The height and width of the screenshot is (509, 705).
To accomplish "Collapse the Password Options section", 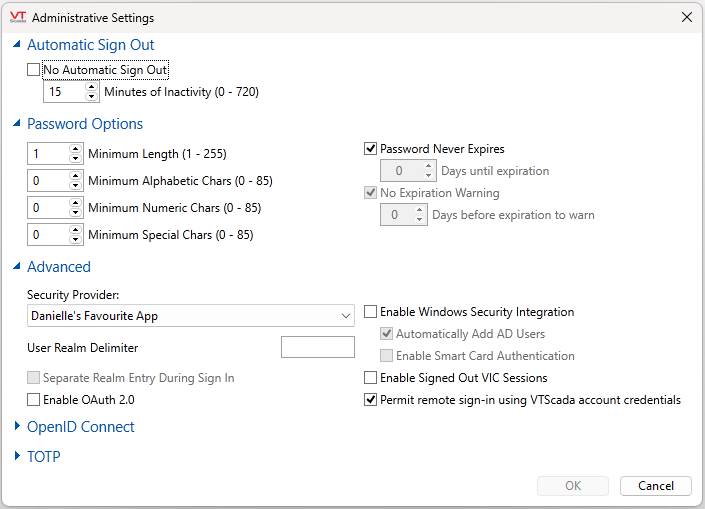I will (17, 123).
